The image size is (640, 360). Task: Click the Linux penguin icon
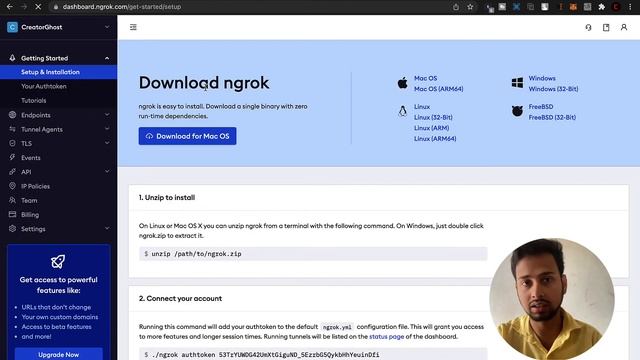point(402,111)
